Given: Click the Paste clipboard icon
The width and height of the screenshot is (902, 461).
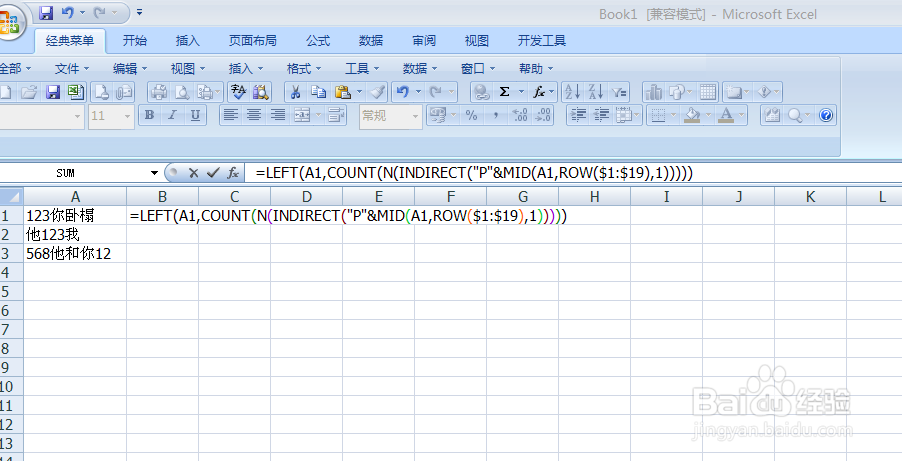Looking at the screenshot, I should tap(343, 92).
